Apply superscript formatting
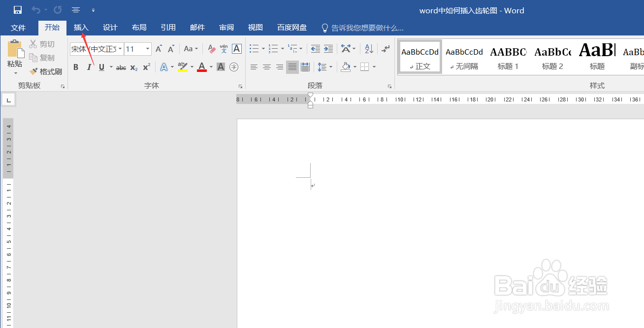644x328 pixels. tap(146, 67)
